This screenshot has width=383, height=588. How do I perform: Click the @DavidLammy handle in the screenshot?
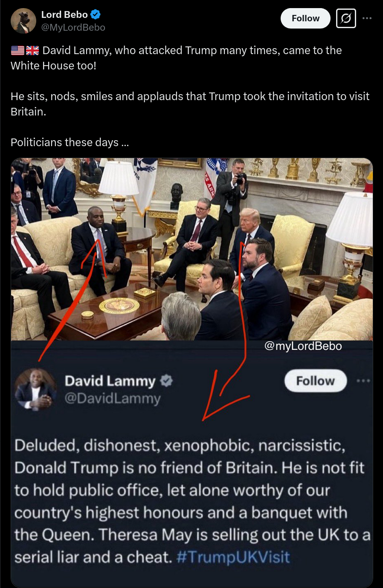(x=113, y=398)
